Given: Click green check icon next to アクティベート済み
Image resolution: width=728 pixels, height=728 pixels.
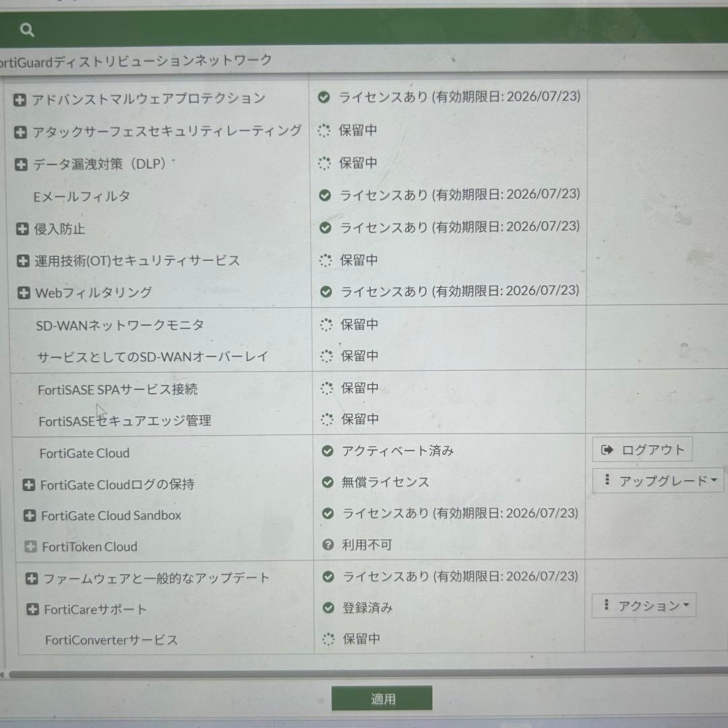Looking at the screenshot, I should pyautogui.click(x=328, y=451).
